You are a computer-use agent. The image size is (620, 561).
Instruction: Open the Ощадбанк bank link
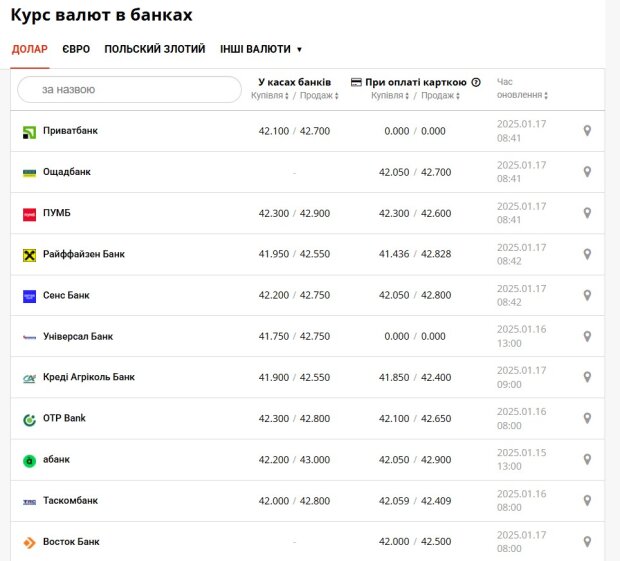click(66, 172)
